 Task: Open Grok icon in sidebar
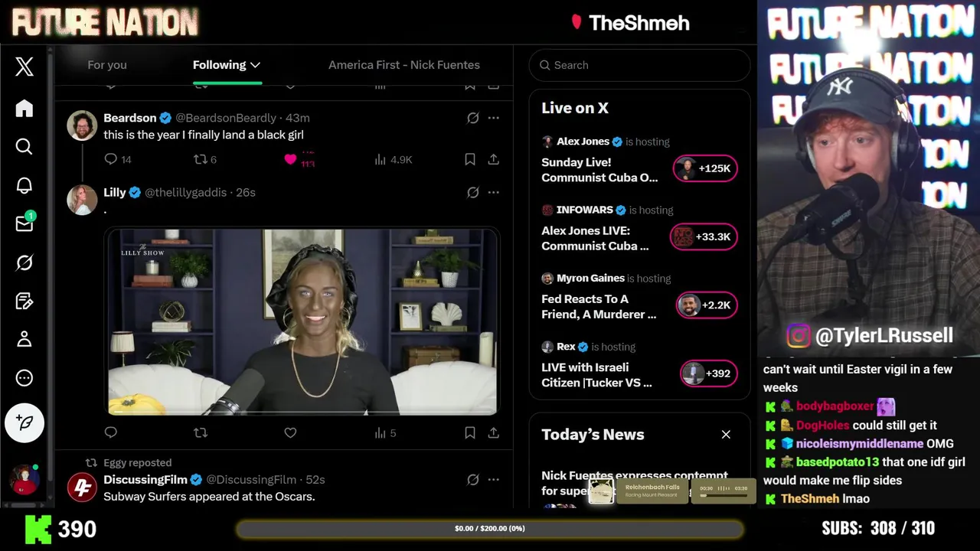pos(24,262)
